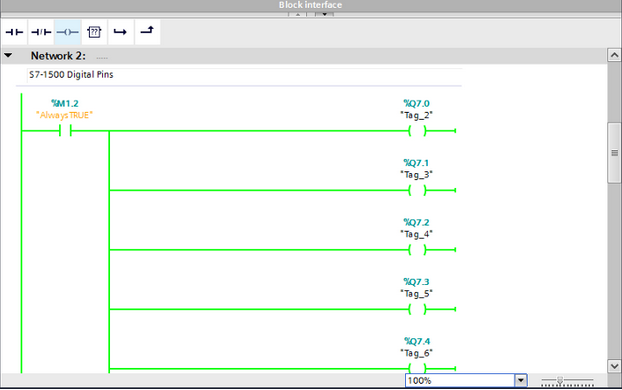Insert an empty box instruction
This screenshot has width=622, height=390.
point(94,32)
